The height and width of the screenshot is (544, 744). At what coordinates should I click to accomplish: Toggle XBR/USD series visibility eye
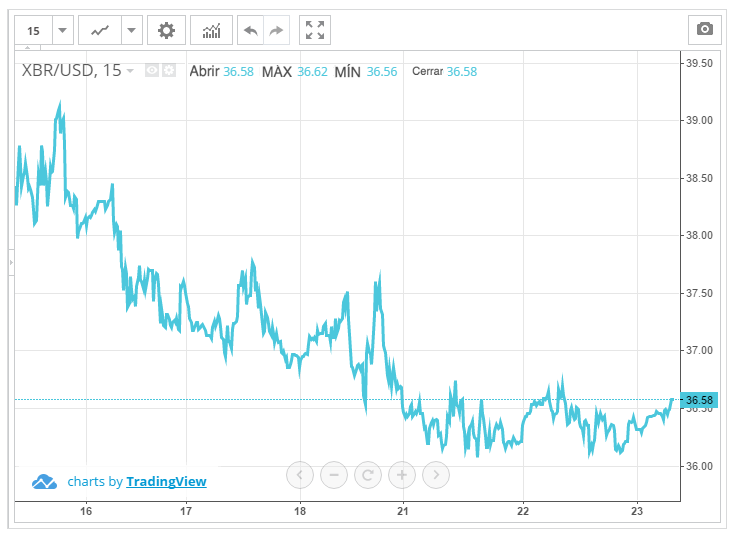(x=152, y=71)
